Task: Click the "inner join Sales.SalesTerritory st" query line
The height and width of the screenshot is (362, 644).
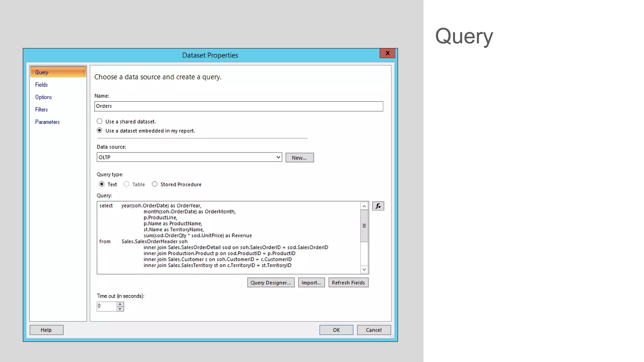Action: pyautogui.click(x=217, y=265)
